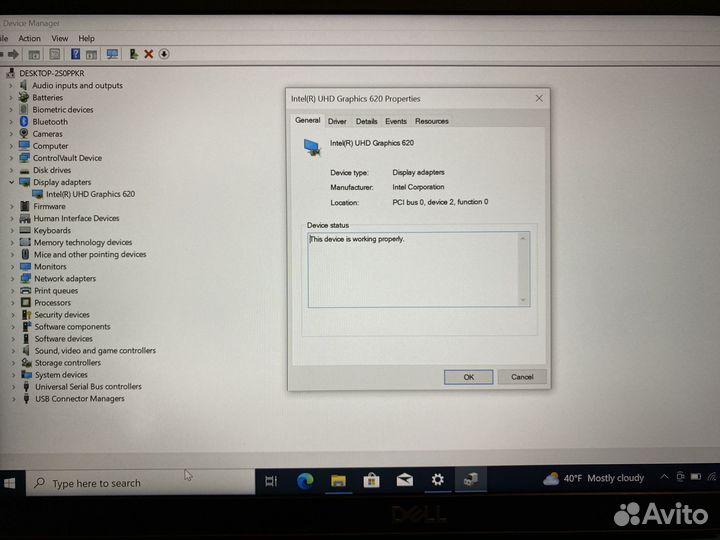Viewport: 720px width, 540px height.
Task: Click the Bluetooth category icon
Action: 24,122
